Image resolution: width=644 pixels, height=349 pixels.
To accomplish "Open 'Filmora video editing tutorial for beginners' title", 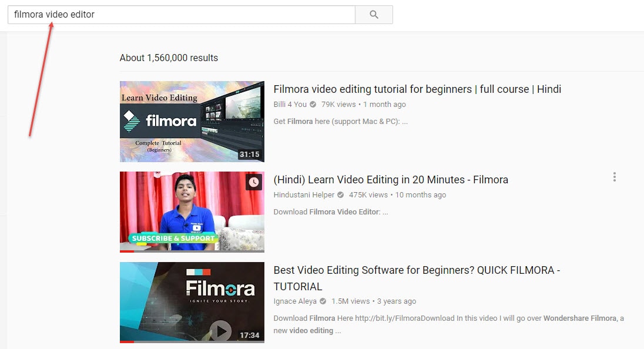I will [x=417, y=89].
